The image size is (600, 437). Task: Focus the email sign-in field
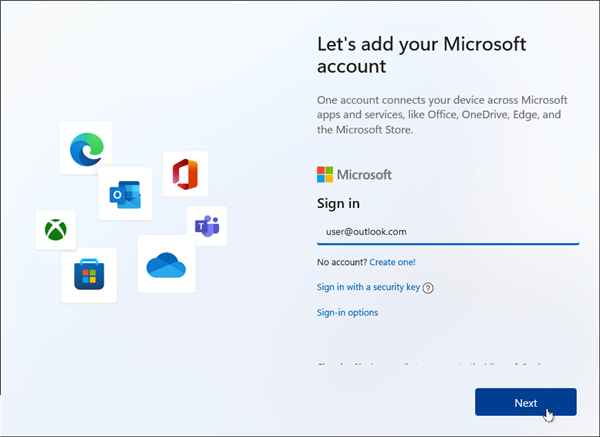448,232
